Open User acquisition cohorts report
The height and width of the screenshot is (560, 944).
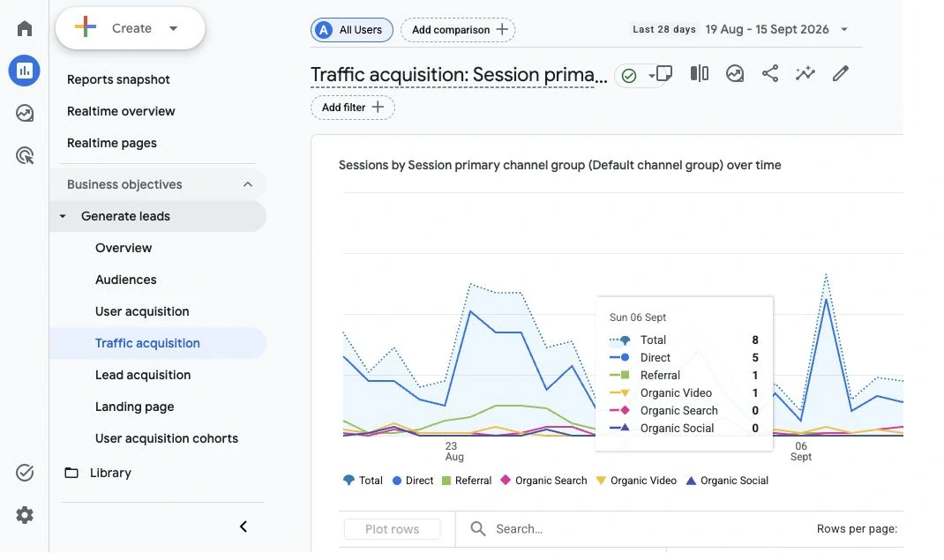coord(167,438)
